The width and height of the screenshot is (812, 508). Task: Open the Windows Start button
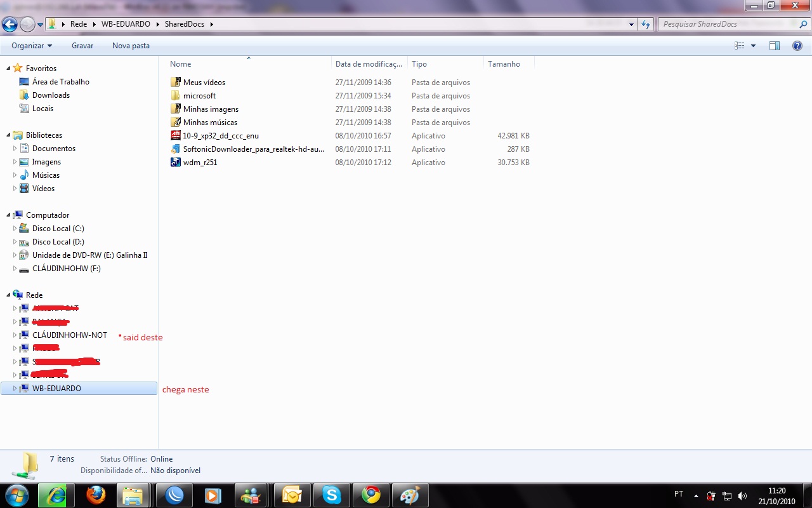(x=16, y=495)
